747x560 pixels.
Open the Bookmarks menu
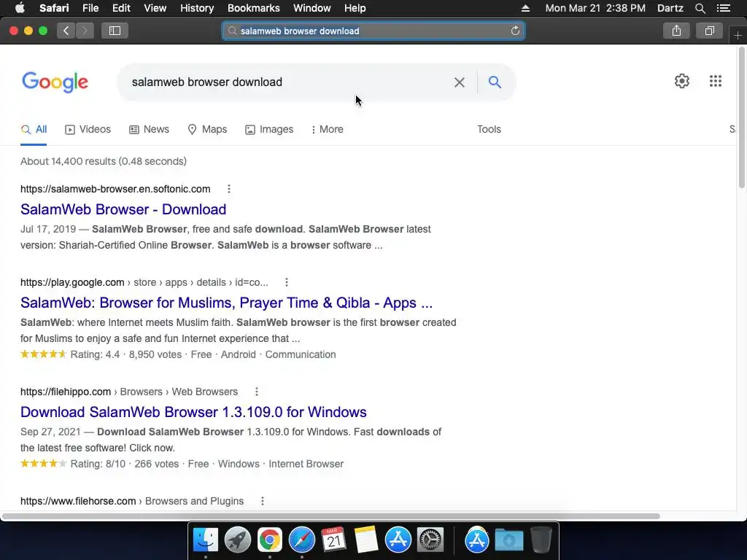tap(253, 8)
